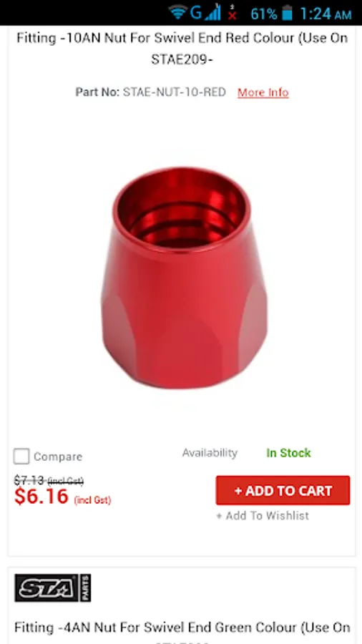362x644 pixels.
Task: Click + Add To Wishlist link
Action: 263,516
